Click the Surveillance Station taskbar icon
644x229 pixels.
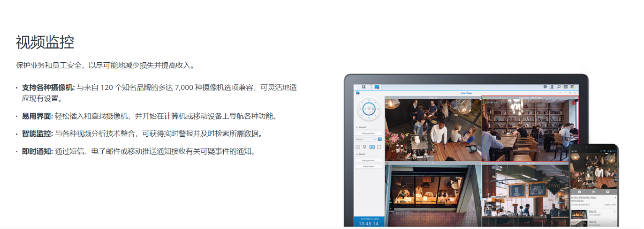point(376,87)
